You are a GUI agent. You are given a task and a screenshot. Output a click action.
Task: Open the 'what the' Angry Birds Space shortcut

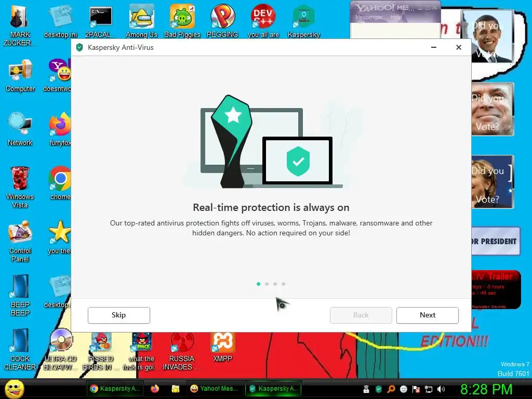[x=141, y=352]
